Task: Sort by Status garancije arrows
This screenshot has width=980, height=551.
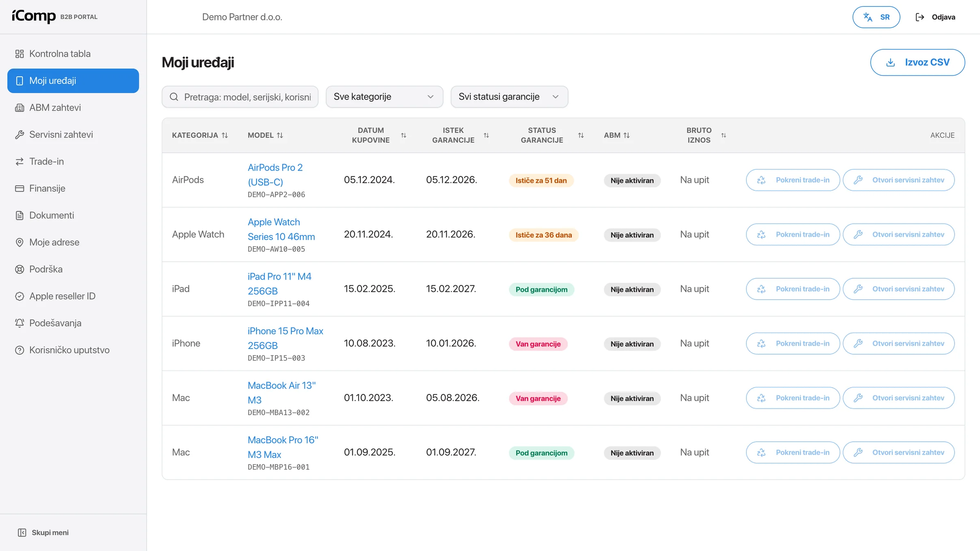Action: tap(581, 135)
